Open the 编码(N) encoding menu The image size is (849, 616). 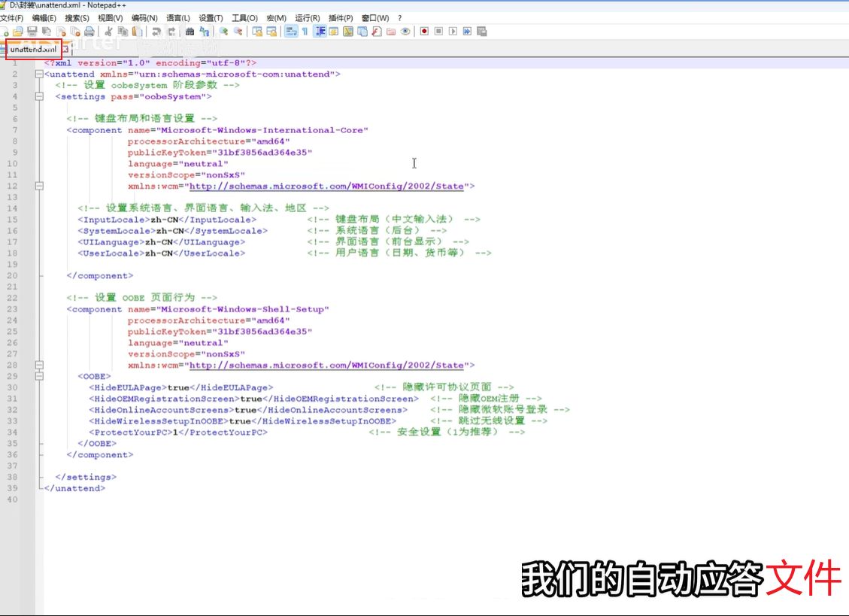(144, 17)
